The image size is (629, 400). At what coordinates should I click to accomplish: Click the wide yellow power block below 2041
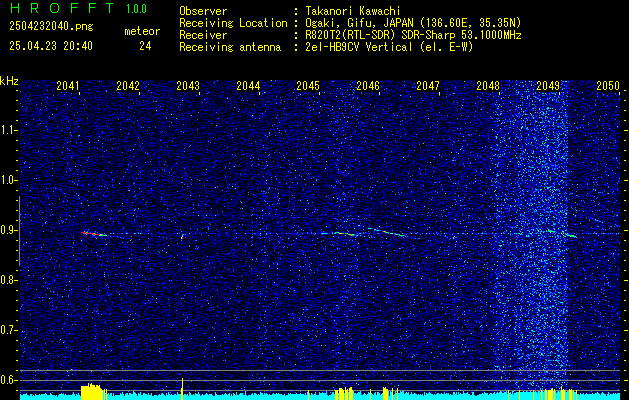tap(92, 392)
